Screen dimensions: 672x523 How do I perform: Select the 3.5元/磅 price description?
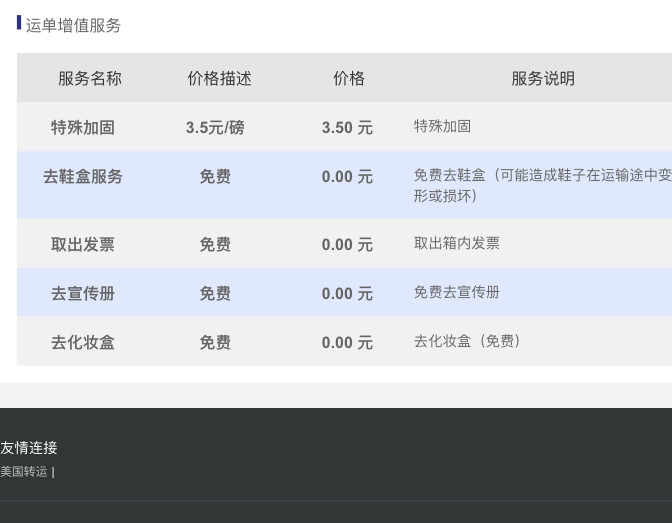pyautogui.click(x=215, y=127)
